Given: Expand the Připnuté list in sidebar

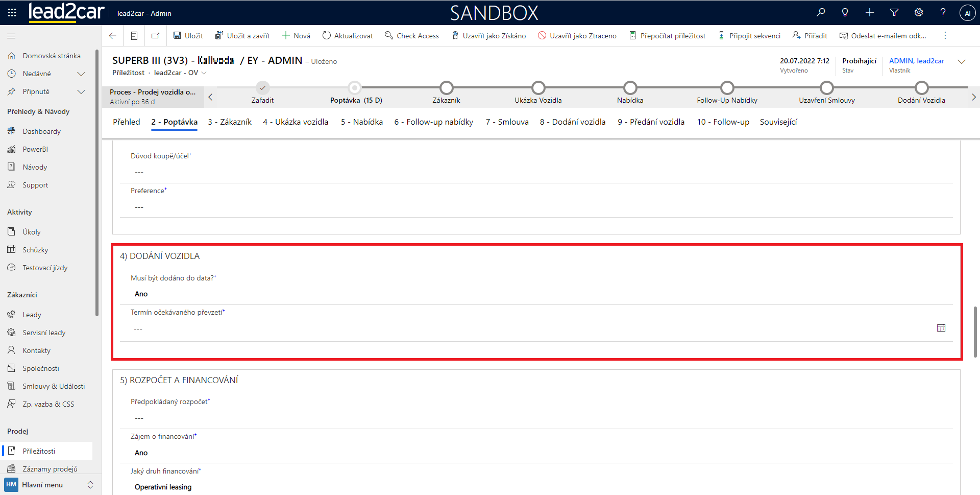Looking at the screenshot, I should pyautogui.click(x=81, y=92).
